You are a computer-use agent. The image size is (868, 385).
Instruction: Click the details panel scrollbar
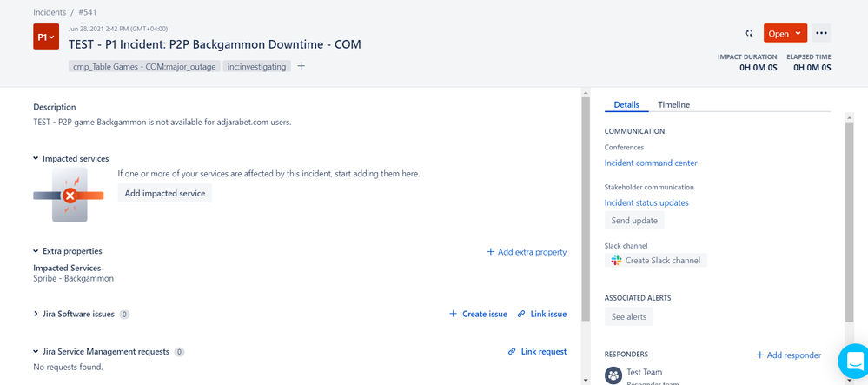(849, 222)
